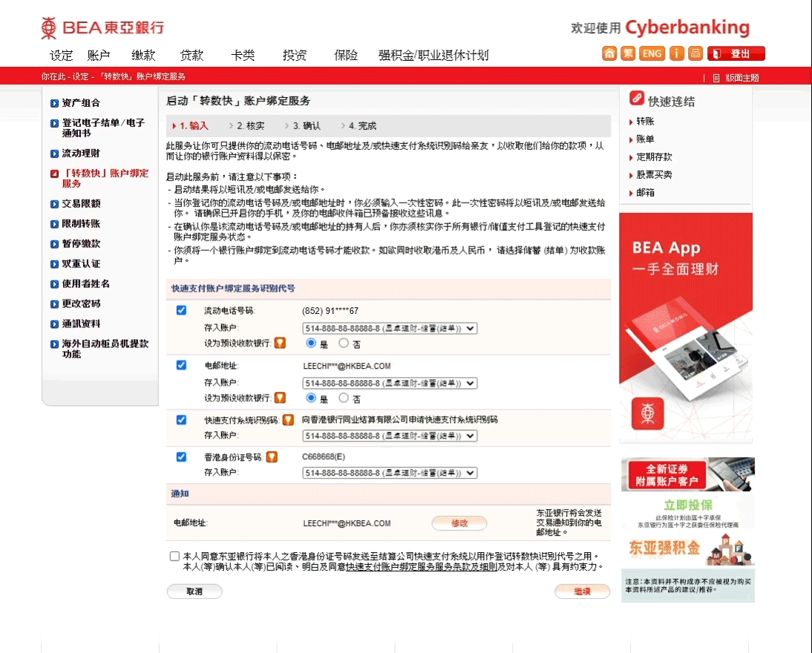812x653 pixels.
Task: Select 是 radio for mobile number default bank
Action: point(311,343)
